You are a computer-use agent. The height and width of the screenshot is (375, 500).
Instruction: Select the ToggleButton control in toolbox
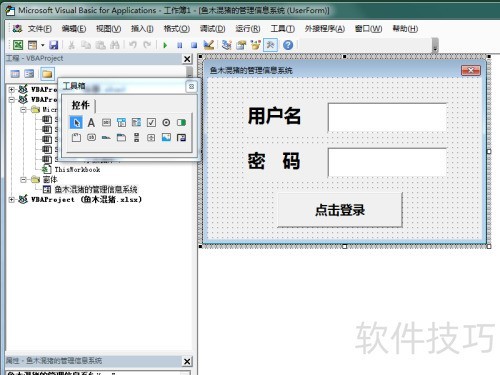point(181,123)
